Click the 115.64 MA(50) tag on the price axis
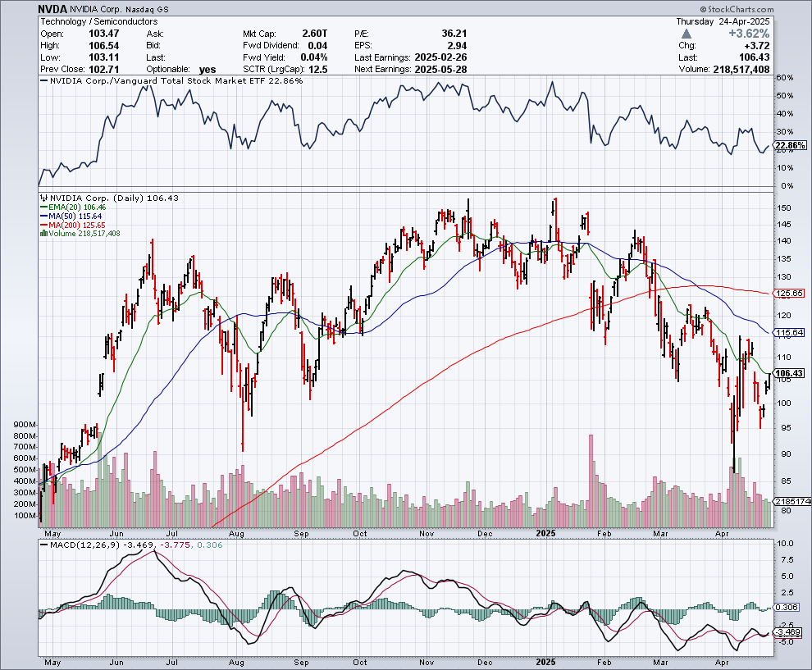Image resolution: width=812 pixels, height=670 pixels. coord(790,332)
